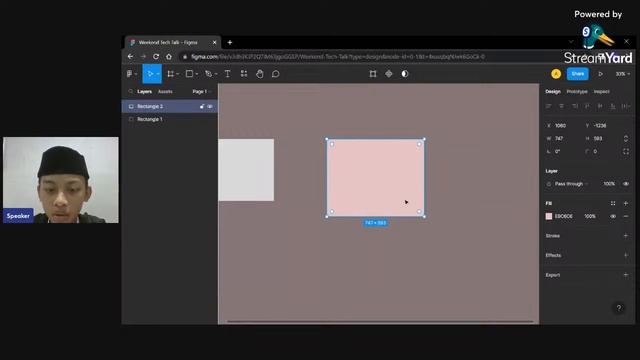Click the layers search icon
The height and width of the screenshot is (360, 640).
131,91
